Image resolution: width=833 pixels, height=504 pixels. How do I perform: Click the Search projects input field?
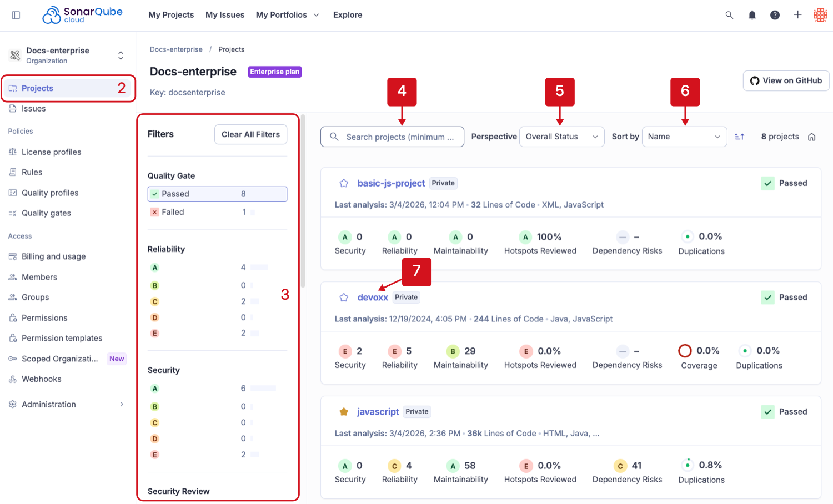pyautogui.click(x=392, y=137)
